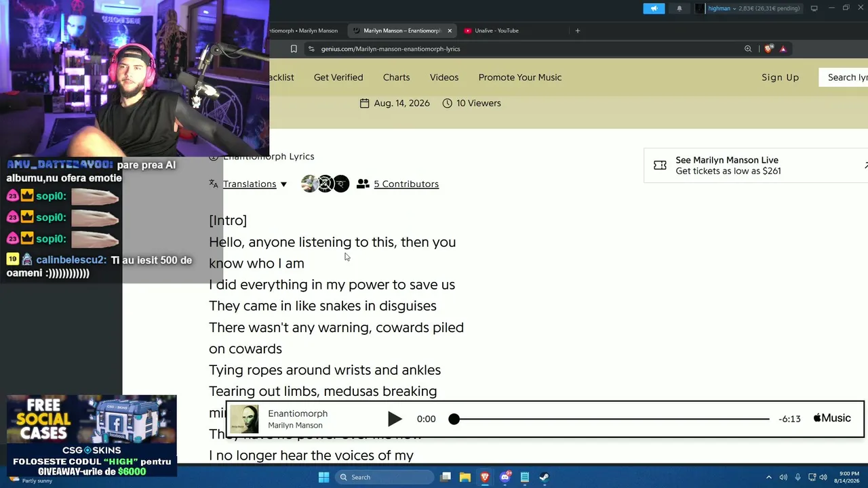Click the Brave Rewards triangle icon
The image size is (868, 488).
783,49
